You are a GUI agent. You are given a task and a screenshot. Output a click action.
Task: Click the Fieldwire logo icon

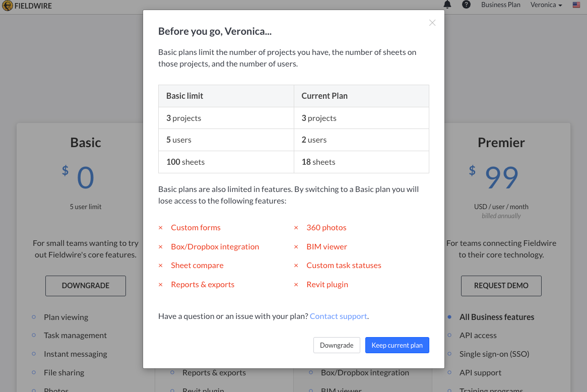(x=7, y=6)
